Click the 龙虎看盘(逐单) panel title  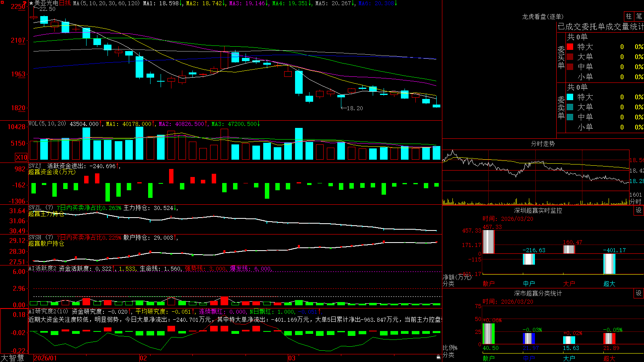click(543, 16)
